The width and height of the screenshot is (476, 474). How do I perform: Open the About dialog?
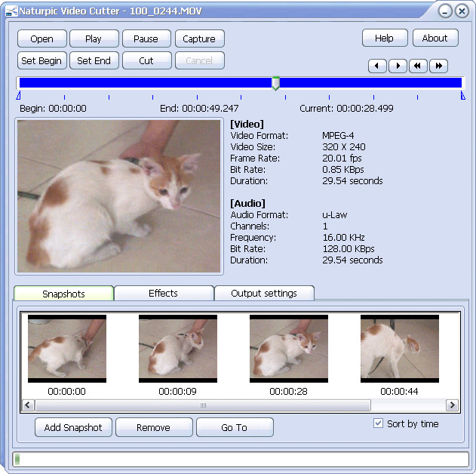[435, 38]
